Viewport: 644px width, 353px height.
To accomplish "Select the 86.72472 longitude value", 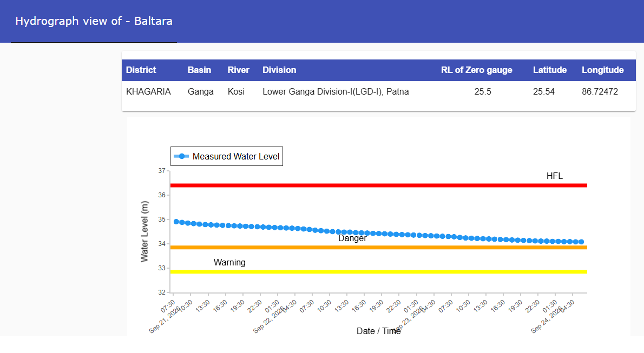I will (x=600, y=91).
